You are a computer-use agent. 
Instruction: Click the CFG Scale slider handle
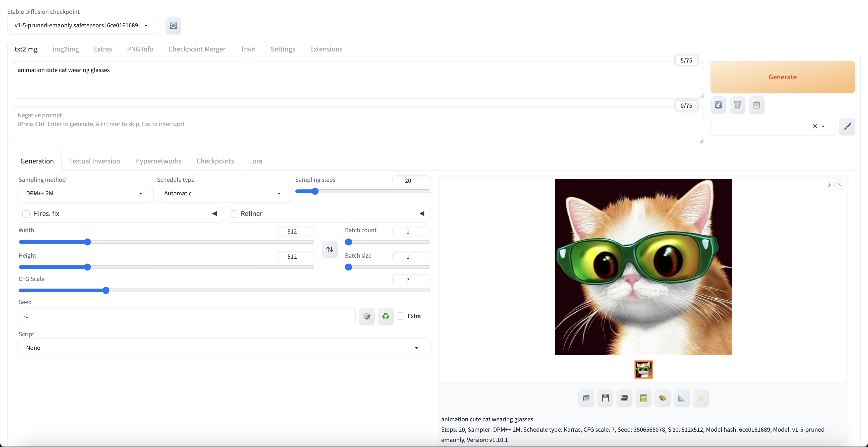click(106, 290)
